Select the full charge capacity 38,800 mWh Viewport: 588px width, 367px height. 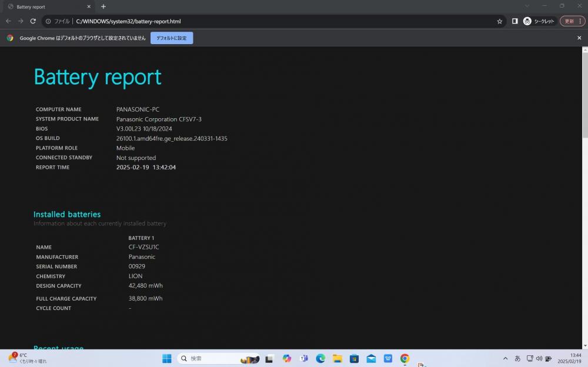(145, 298)
